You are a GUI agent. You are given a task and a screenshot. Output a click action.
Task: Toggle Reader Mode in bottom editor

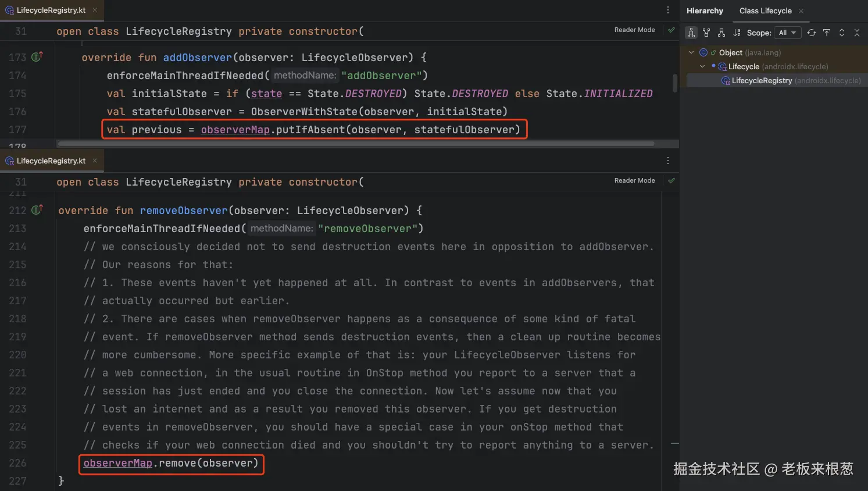[634, 180]
